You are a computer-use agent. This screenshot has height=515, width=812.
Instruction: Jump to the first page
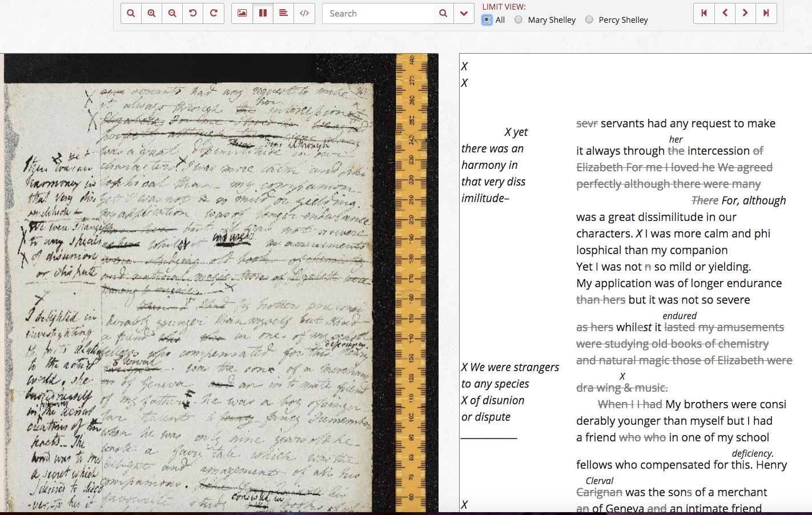click(704, 13)
